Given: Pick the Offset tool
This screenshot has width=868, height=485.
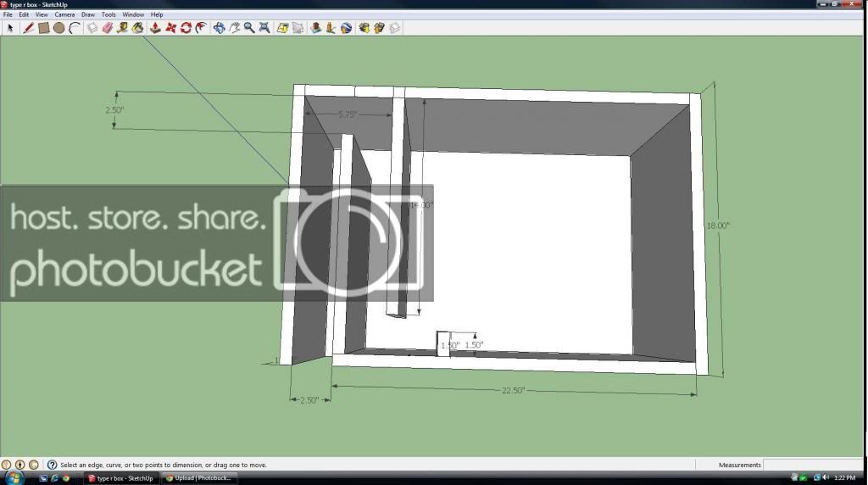Looking at the screenshot, I should (201, 28).
